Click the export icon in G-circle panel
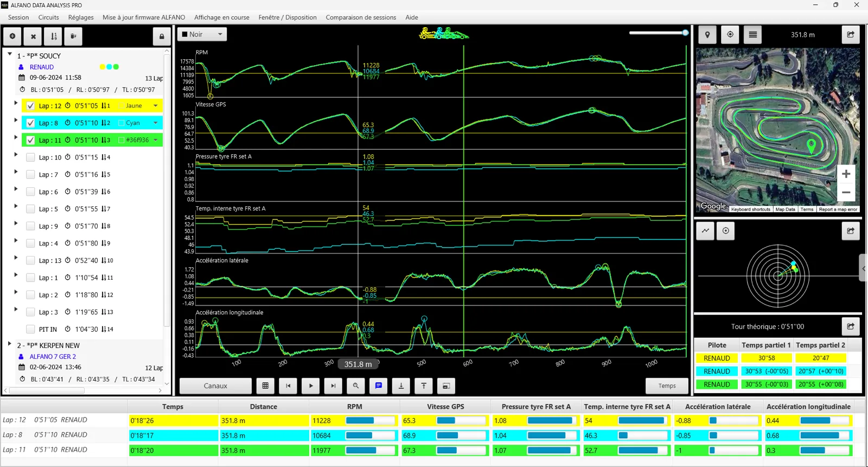 pyautogui.click(x=851, y=231)
